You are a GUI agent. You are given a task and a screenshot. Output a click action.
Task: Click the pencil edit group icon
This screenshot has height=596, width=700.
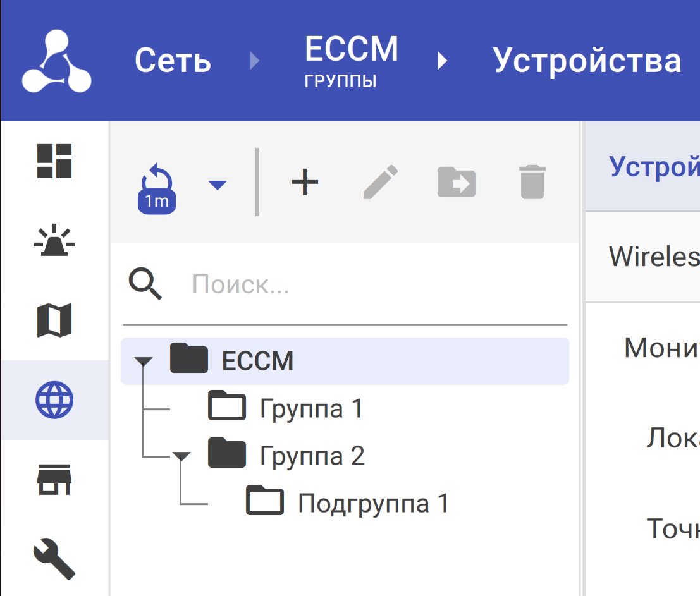(x=381, y=183)
